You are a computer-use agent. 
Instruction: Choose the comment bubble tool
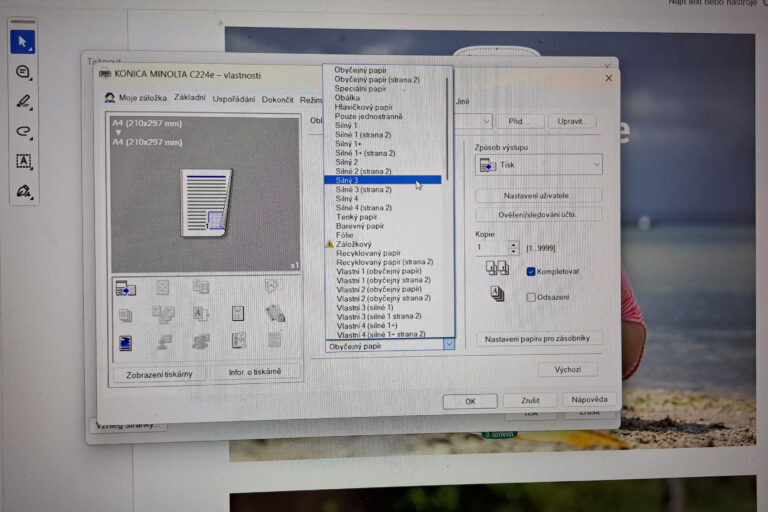[x=22, y=72]
